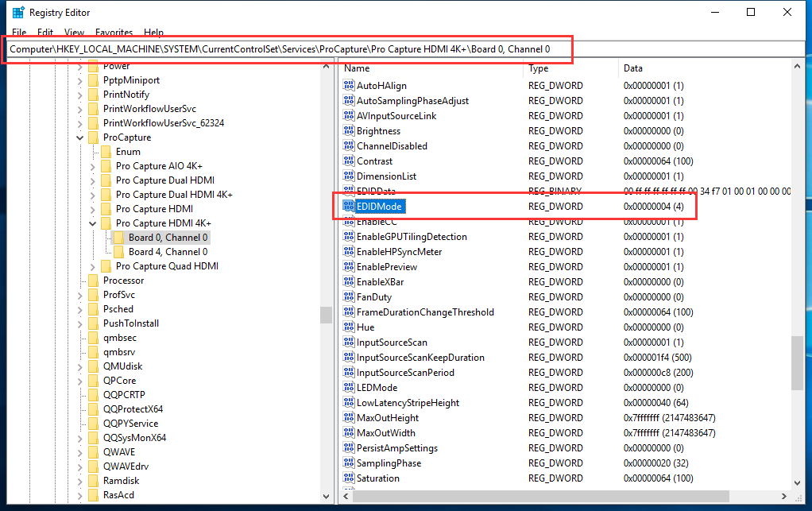Click the tree pane vertical scrollbar thumb
The height and width of the screenshot is (511, 812).
[327, 315]
